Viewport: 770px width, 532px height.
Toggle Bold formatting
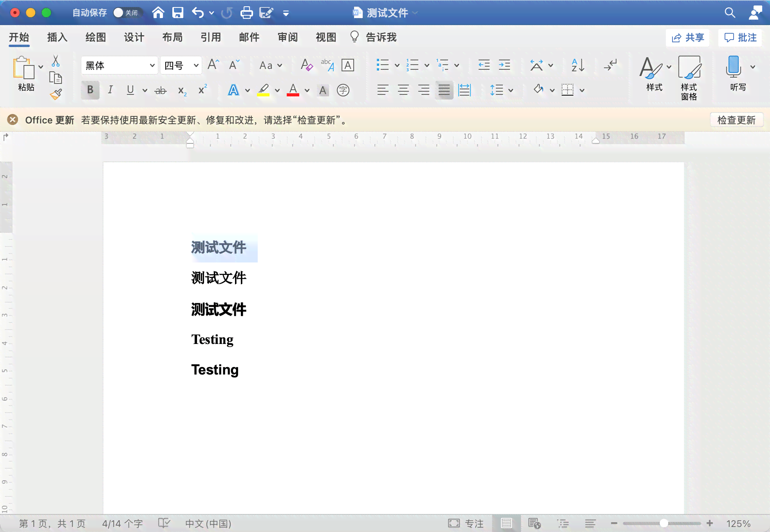coord(90,90)
